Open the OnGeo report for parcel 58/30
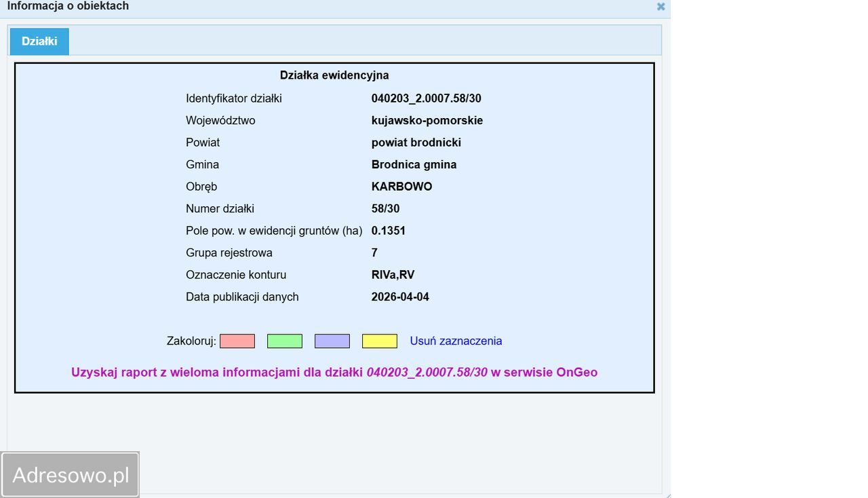Screen dimensions: 868x498 [x=334, y=372]
